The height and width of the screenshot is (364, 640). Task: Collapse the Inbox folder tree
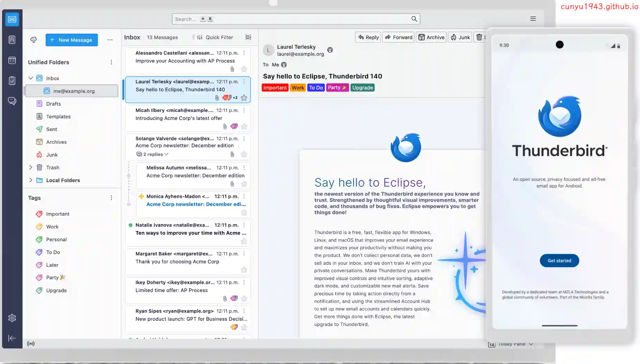click(31, 78)
